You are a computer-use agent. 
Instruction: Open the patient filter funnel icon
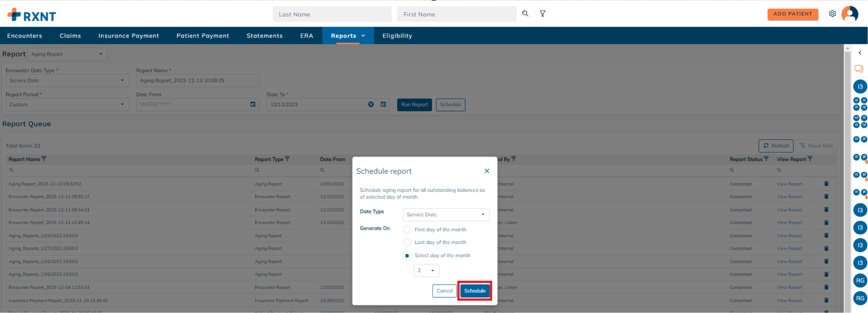tap(542, 14)
